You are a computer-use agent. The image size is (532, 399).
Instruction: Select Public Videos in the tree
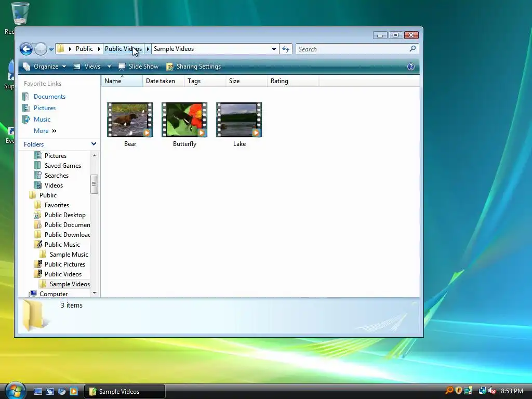coord(63,274)
